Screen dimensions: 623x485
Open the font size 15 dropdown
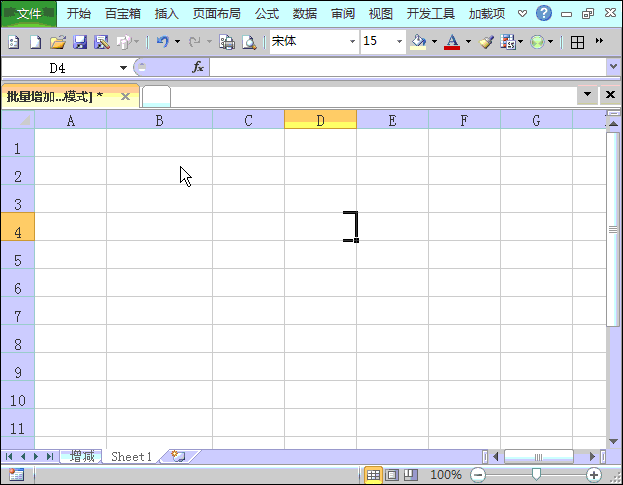pyautogui.click(x=399, y=41)
